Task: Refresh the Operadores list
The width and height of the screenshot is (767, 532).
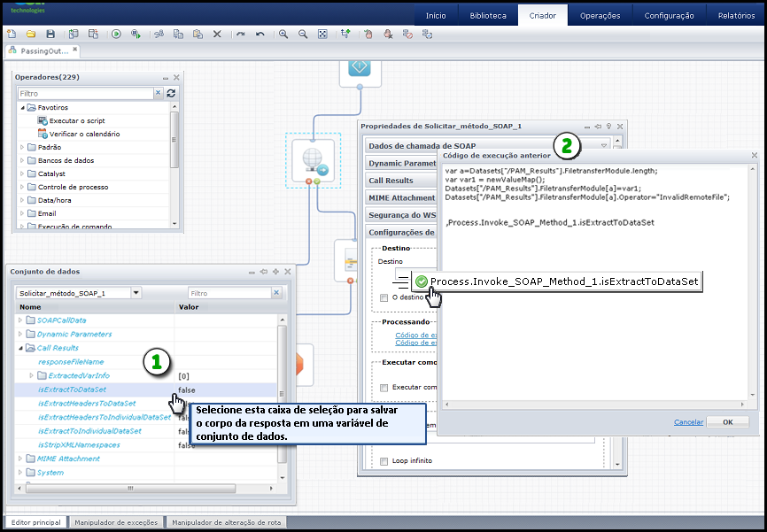Action: click(x=171, y=93)
